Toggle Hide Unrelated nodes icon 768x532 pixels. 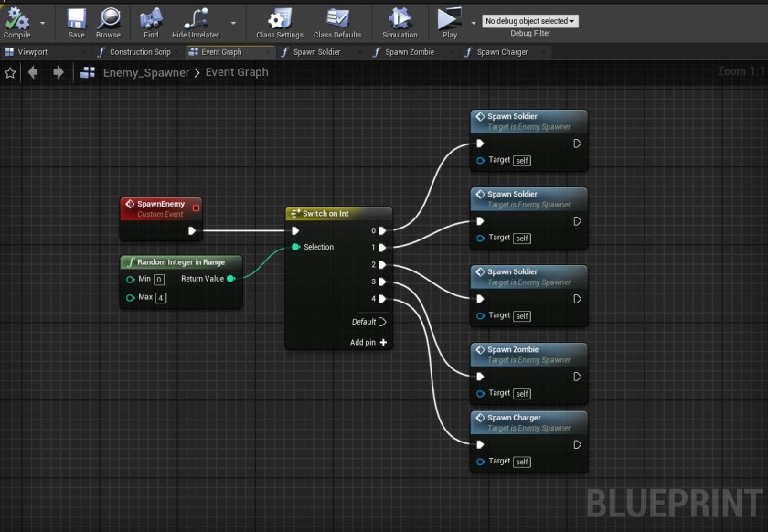click(x=196, y=18)
